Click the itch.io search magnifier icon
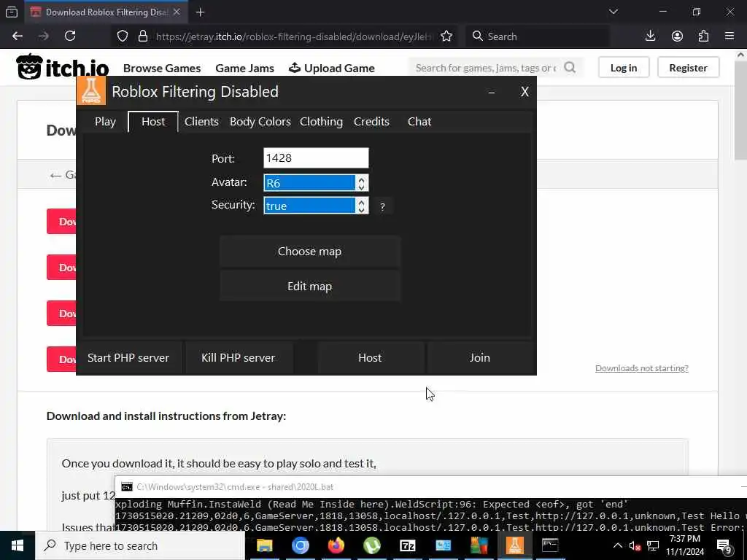The height and width of the screenshot is (560, 747). (x=570, y=68)
